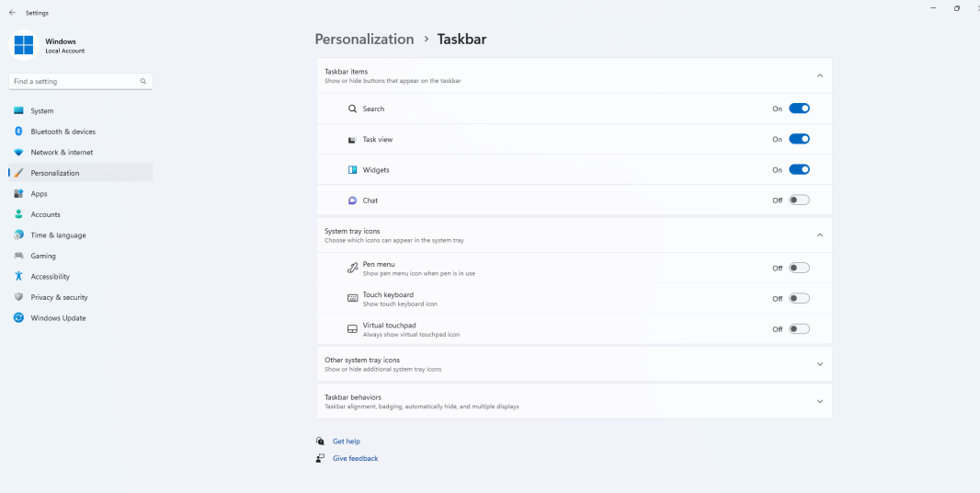Image resolution: width=980 pixels, height=493 pixels.
Task: Open Network & internet via its icon
Action: pyautogui.click(x=18, y=153)
